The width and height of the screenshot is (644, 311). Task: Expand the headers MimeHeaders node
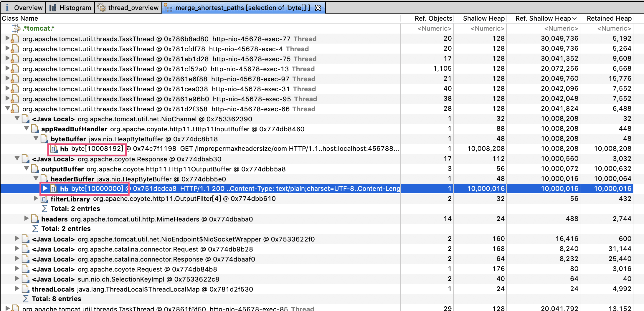(27, 219)
